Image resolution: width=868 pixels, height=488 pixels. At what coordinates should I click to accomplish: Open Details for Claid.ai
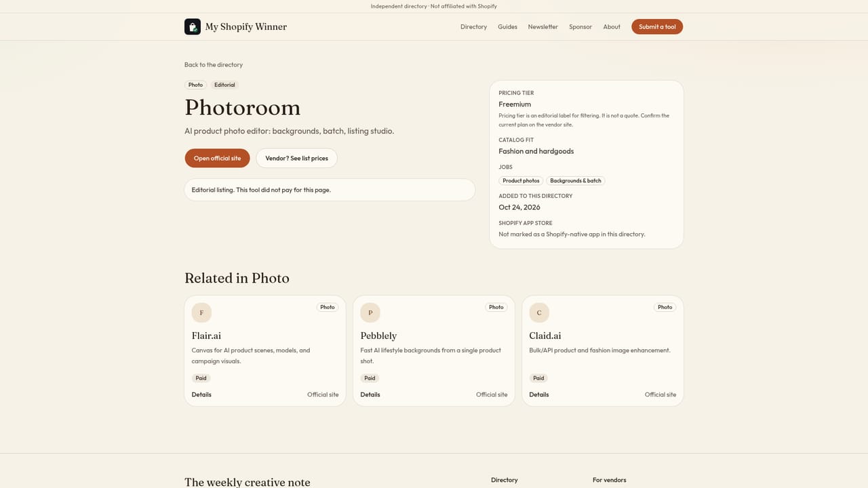tap(539, 394)
